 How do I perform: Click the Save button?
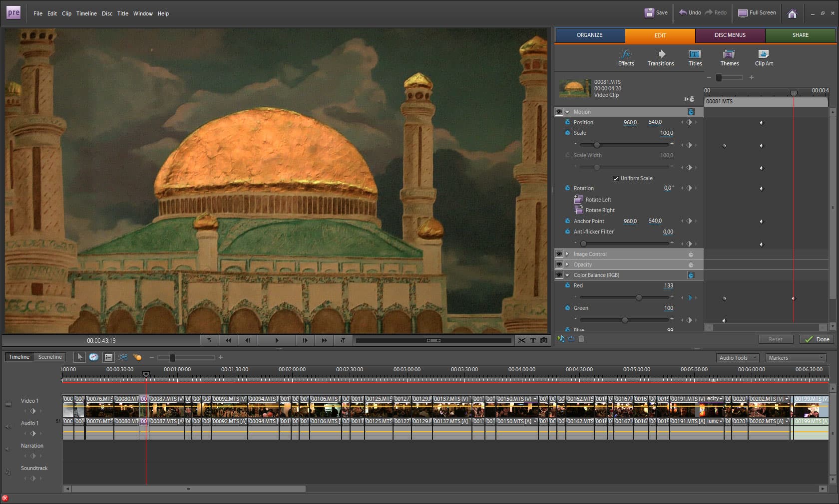point(656,13)
